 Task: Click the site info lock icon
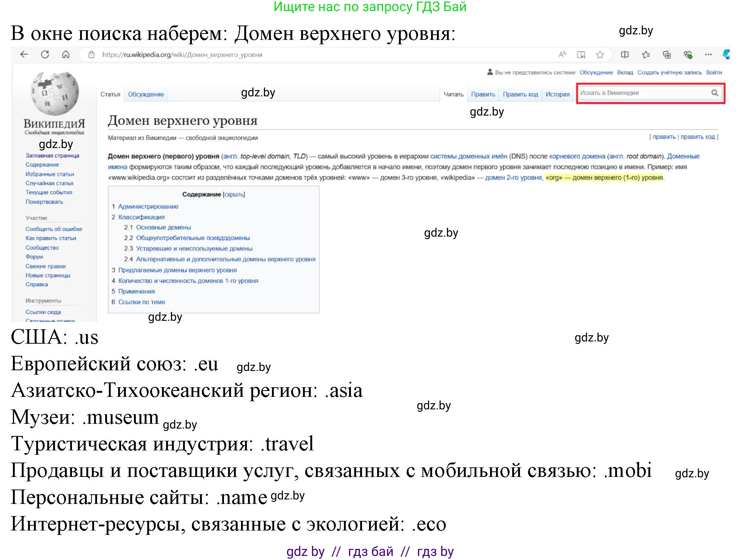click(91, 55)
